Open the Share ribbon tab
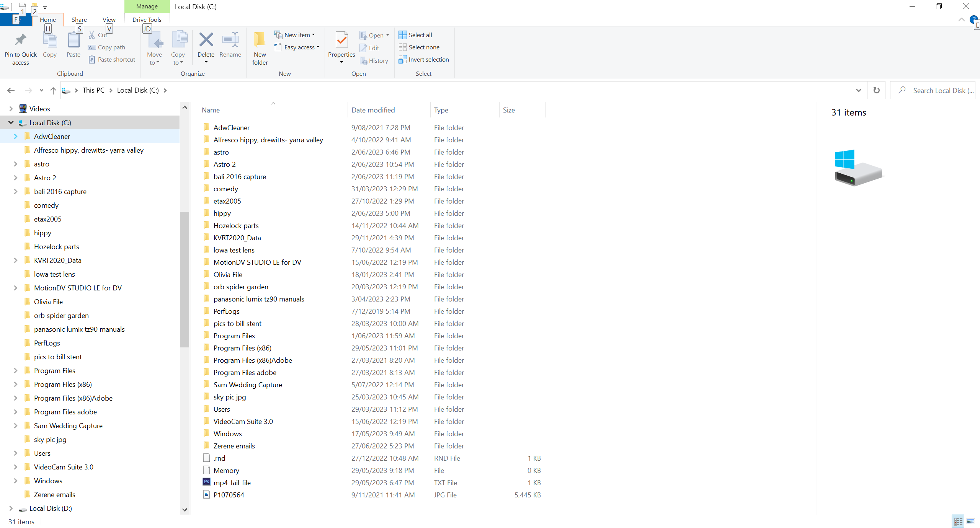The height and width of the screenshot is (528, 980). point(79,20)
